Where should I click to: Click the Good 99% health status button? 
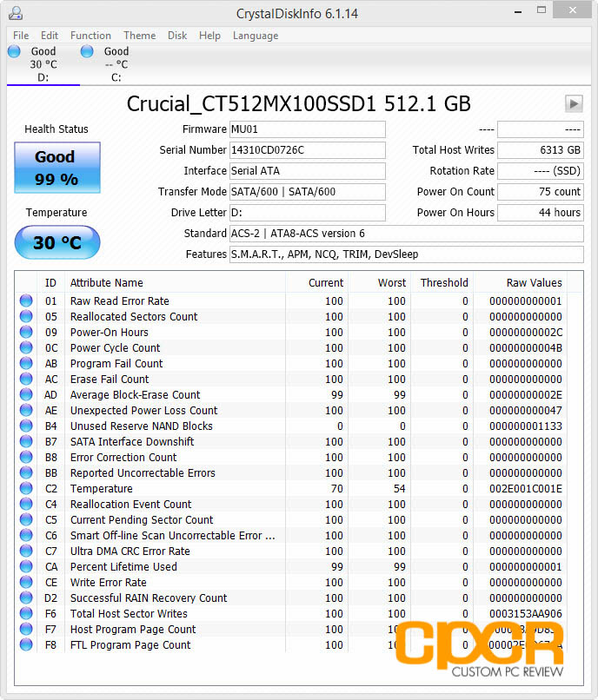coord(57,168)
